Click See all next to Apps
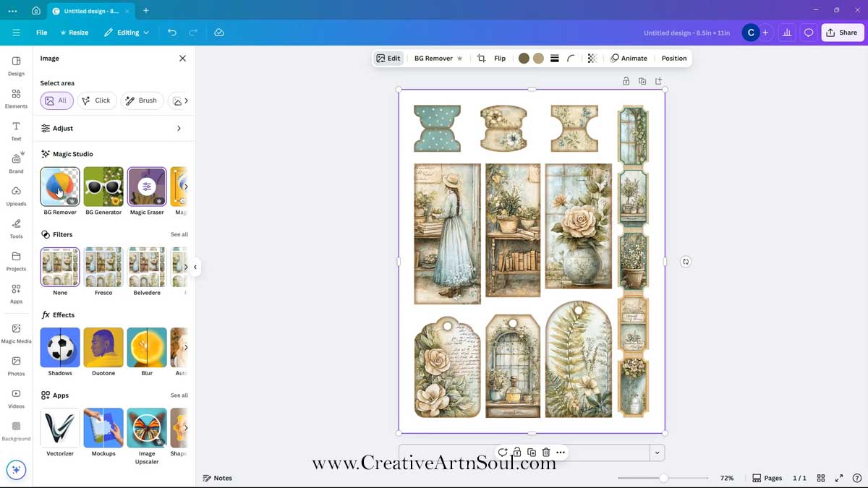This screenshot has height=488, width=868. click(179, 395)
